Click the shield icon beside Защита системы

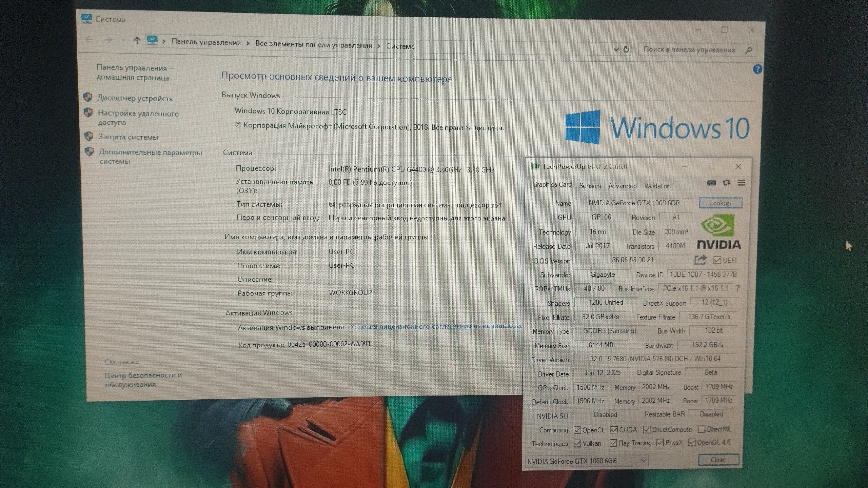[x=88, y=136]
